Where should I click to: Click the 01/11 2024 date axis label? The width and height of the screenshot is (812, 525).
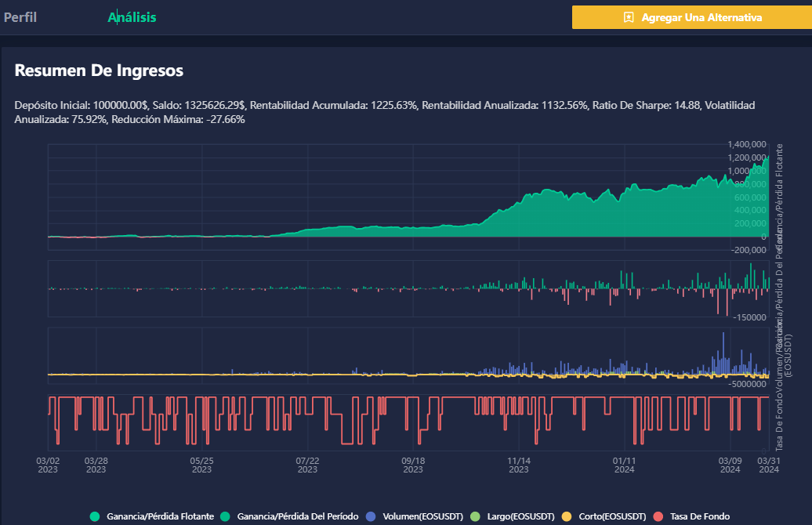[625, 465]
